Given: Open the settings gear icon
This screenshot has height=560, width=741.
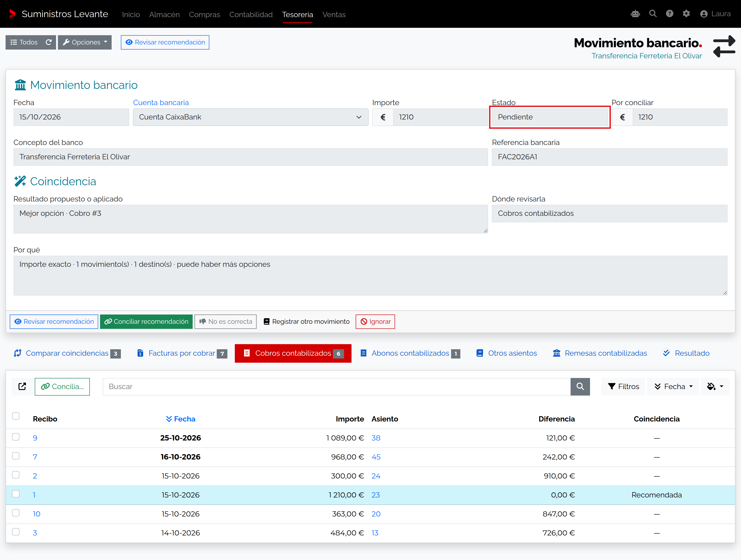Looking at the screenshot, I should tap(686, 14).
